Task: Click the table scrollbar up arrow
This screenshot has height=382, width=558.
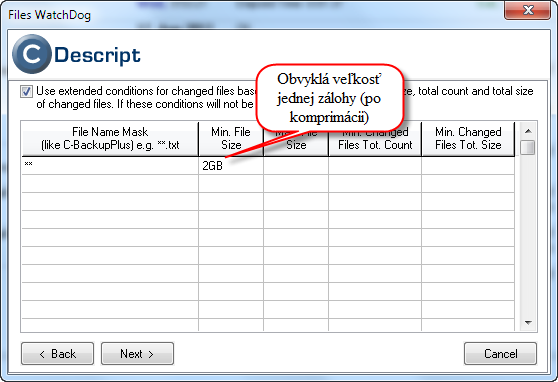Action: (528, 131)
